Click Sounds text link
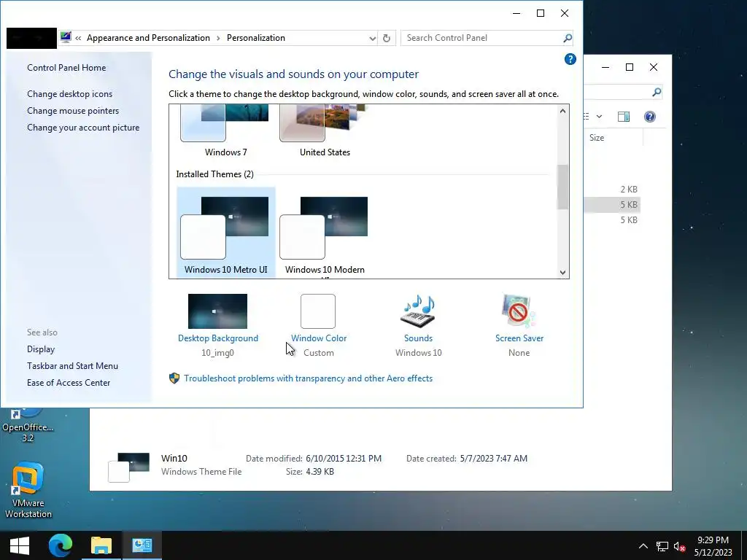The width and height of the screenshot is (747, 560). (x=418, y=338)
